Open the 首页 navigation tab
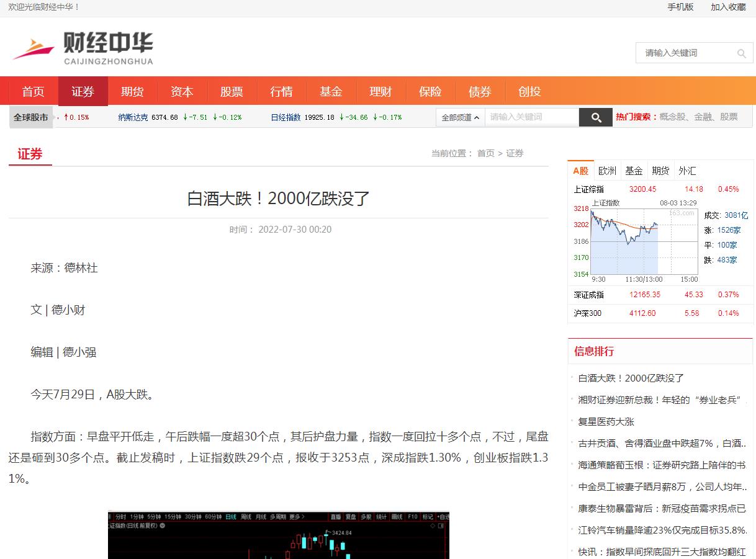Image resolution: width=756 pixels, height=559 pixels. [x=34, y=91]
